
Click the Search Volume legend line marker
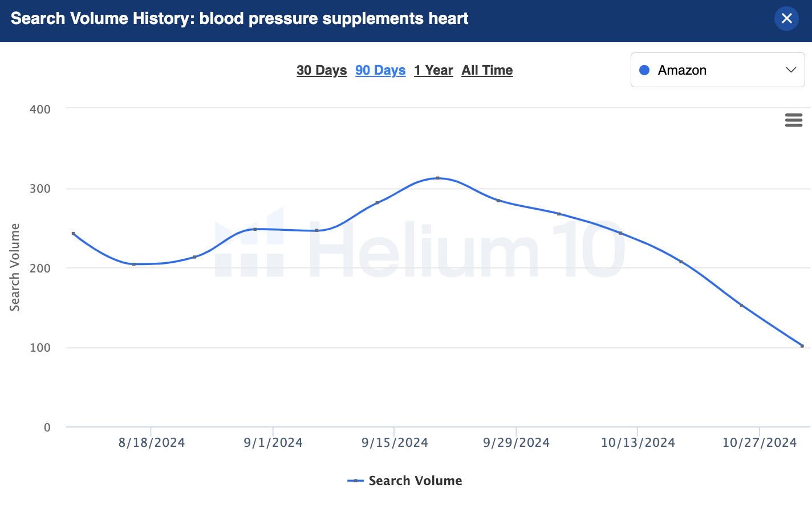355,480
